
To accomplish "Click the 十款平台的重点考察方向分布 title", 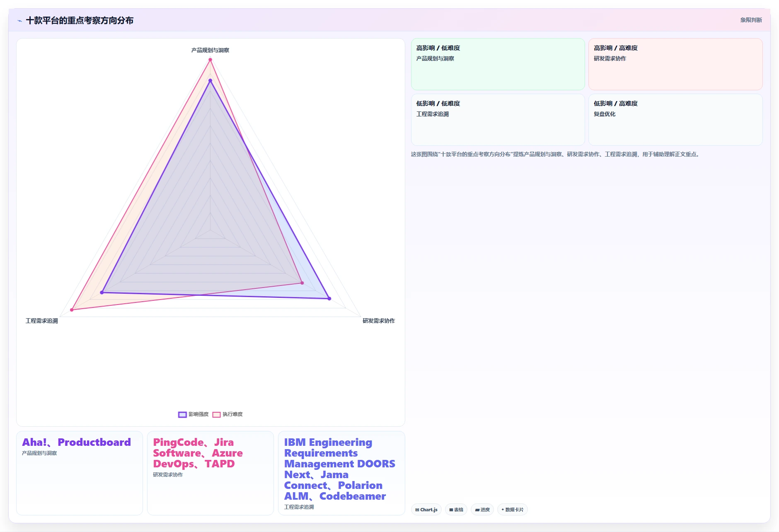I will pyautogui.click(x=80, y=20).
